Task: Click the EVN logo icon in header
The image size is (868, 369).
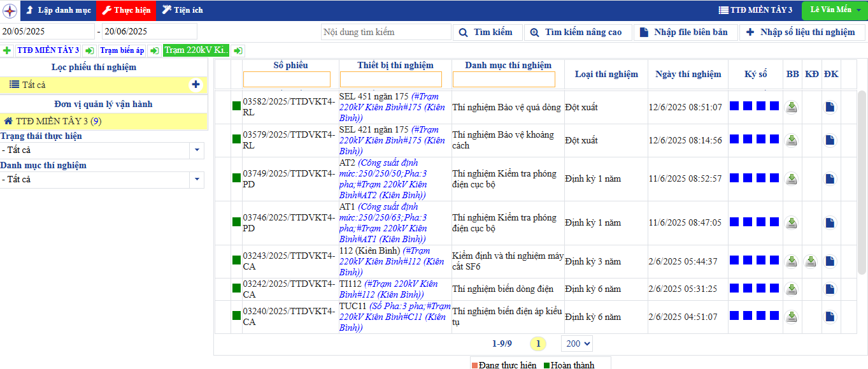Action: [10, 10]
